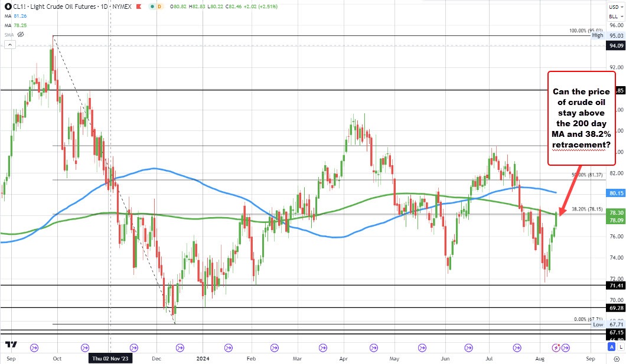Click the lightning event marker in August
The width and height of the screenshot is (626, 364).
tap(556, 348)
